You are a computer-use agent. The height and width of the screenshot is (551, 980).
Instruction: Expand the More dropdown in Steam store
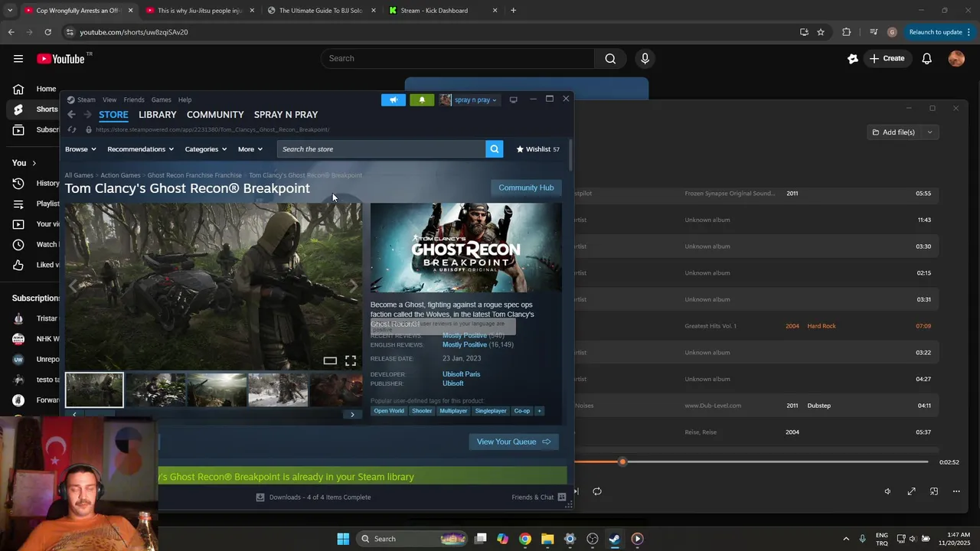[250, 149]
